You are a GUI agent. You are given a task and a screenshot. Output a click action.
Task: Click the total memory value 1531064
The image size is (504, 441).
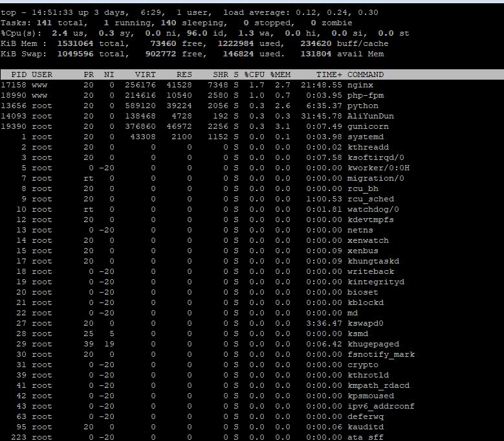click(x=75, y=43)
